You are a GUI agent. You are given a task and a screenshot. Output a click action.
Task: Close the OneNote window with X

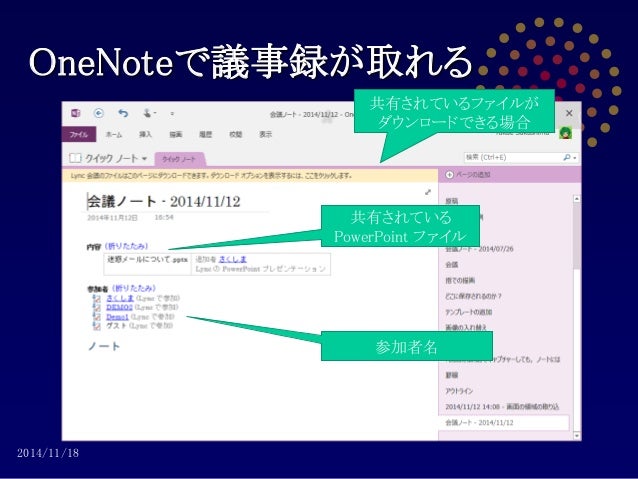point(569,113)
